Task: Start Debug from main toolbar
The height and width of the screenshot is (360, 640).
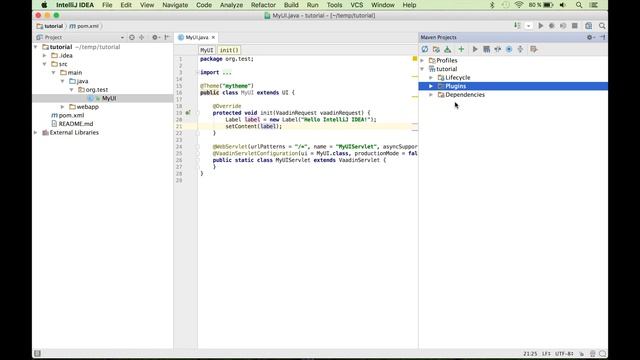Action: coord(551,26)
